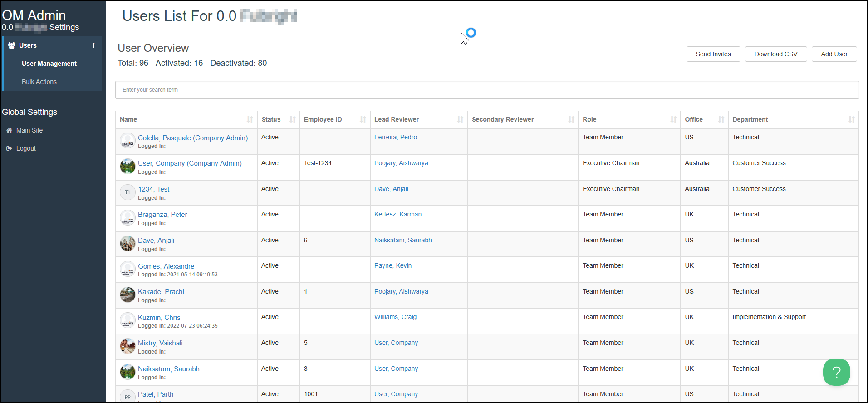Viewport: 868px width, 403px height.
Task: Open User Management in sidebar
Action: coord(49,64)
